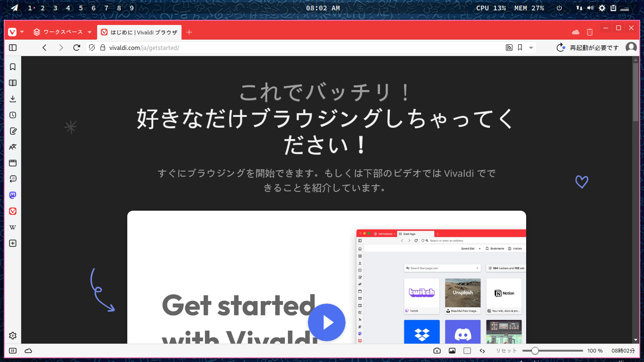Open the Windows panel in the sidebar
Viewport: 644px width, 362px height.
[13, 163]
